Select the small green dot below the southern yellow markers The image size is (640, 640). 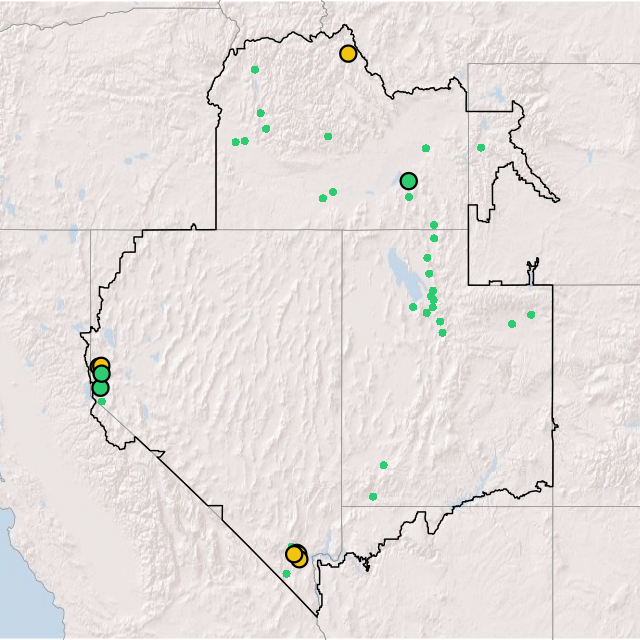[x=286, y=574]
